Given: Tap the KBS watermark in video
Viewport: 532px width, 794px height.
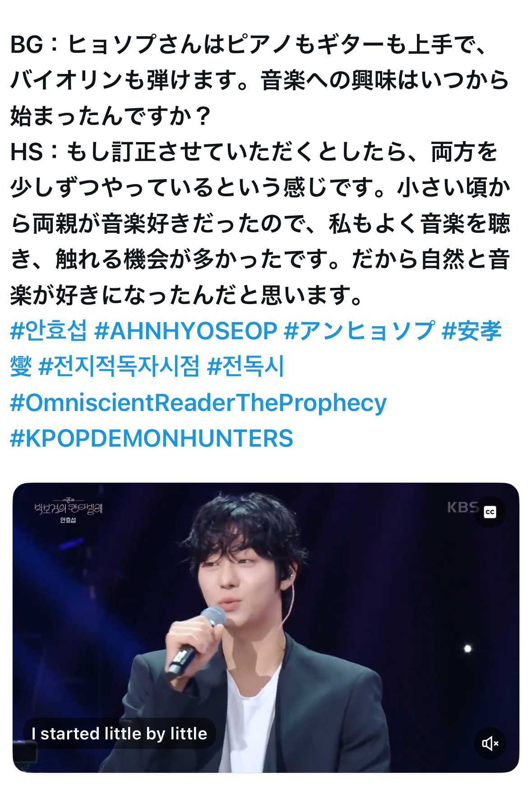Looking at the screenshot, I should (462, 508).
